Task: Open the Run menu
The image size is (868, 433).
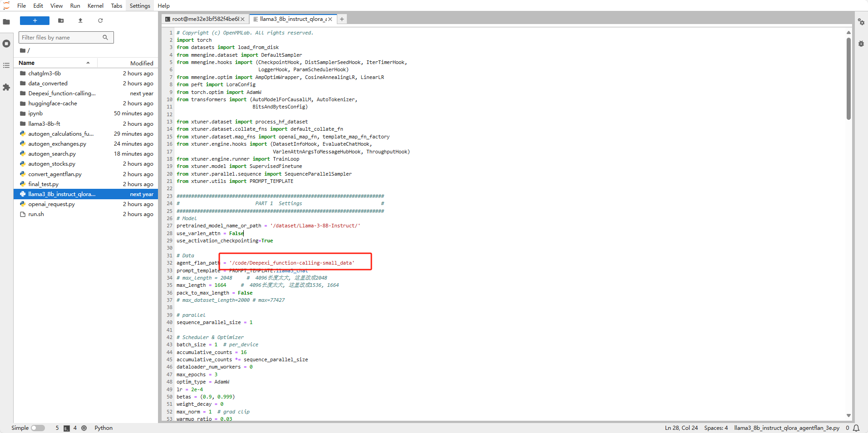Action: pyautogui.click(x=75, y=5)
